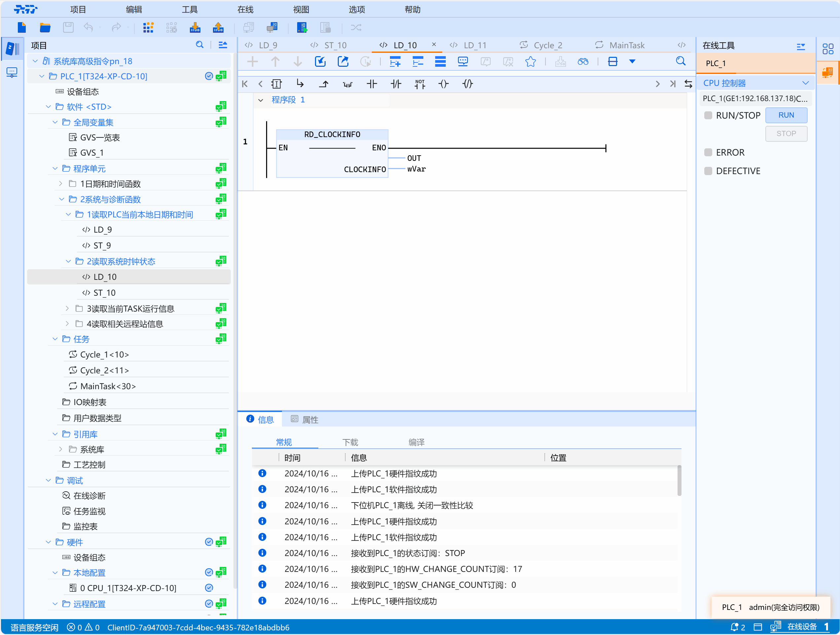Expand the 3读取当前TASK运行信息 folder
The image size is (840, 635).
click(67, 309)
